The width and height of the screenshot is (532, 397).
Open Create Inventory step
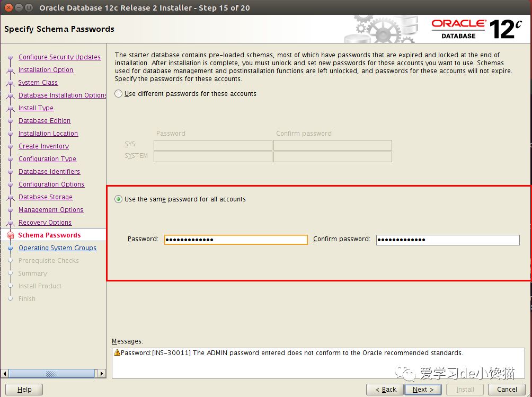(x=44, y=146)
